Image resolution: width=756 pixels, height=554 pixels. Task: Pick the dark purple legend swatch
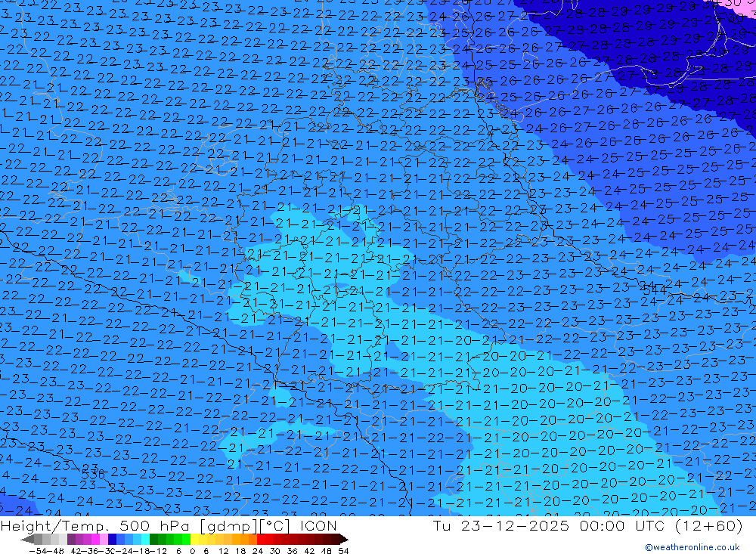click(71, 539)
